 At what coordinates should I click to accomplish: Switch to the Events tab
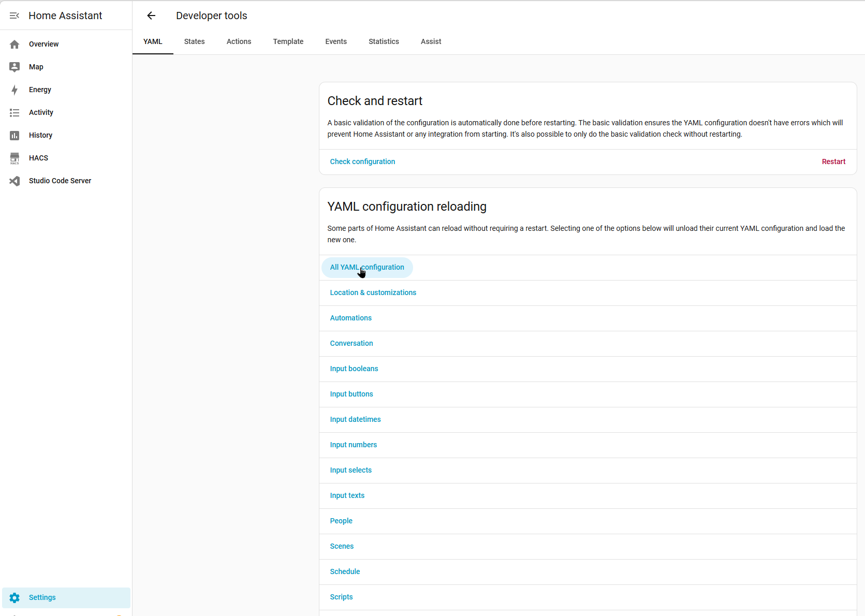click(336, 41)
